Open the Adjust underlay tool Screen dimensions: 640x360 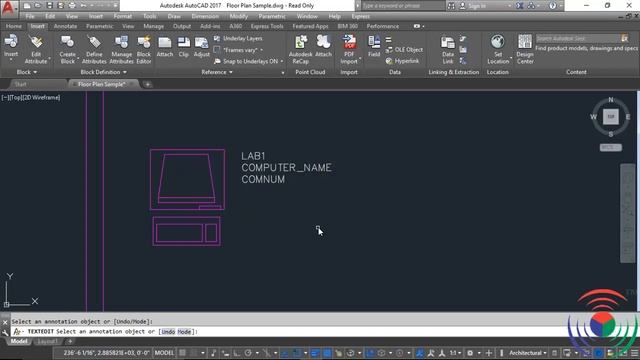(202, 46)
